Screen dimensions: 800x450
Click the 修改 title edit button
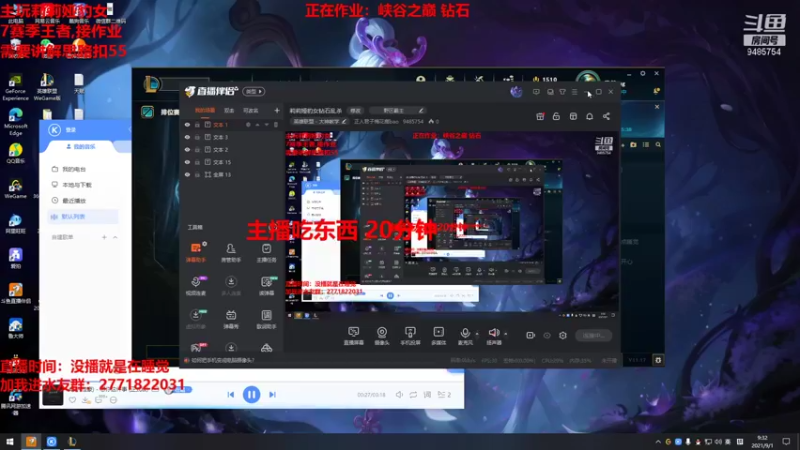coord(356,110)
